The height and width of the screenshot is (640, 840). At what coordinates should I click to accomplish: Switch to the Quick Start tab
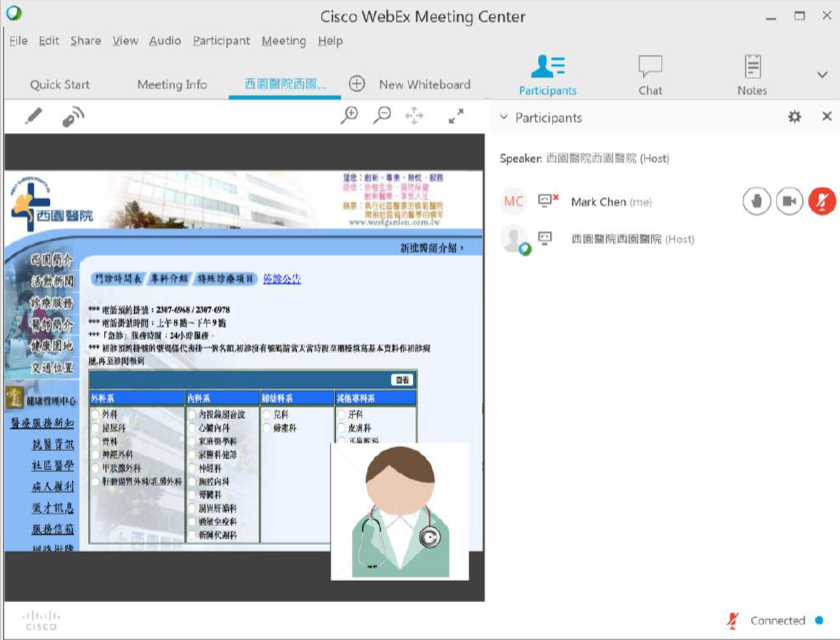pyautogui.click(x=60, y=85)
